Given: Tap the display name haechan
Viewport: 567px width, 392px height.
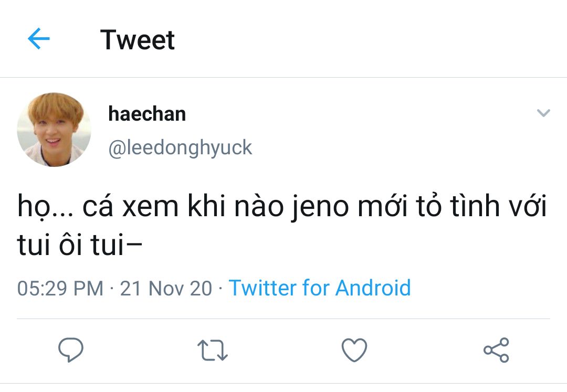Looking at the screenshot, I should (147, 113).
